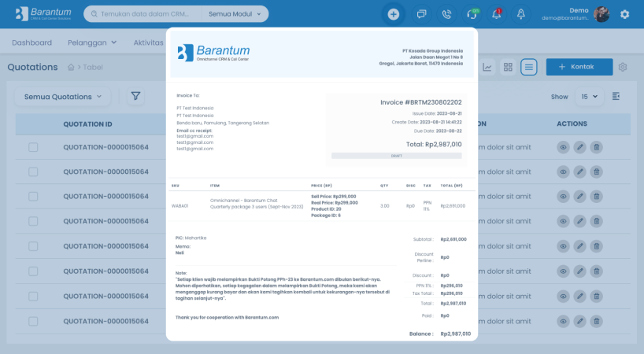Click the funnel filter icon
644x354 pixels.
point(135,97)
